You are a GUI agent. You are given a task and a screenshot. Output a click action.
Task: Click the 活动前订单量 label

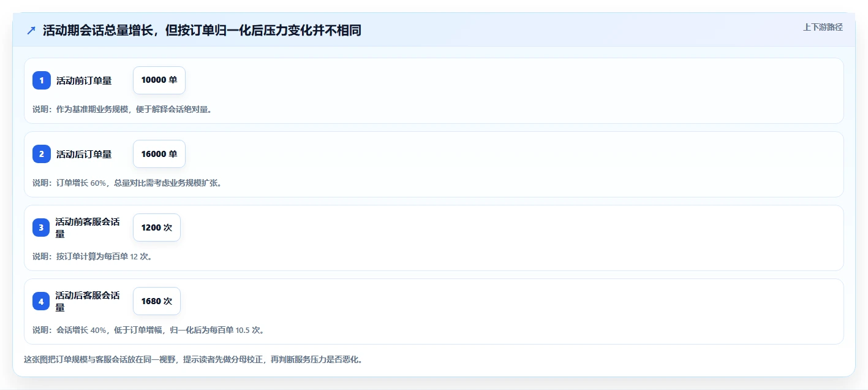(84, 80)
